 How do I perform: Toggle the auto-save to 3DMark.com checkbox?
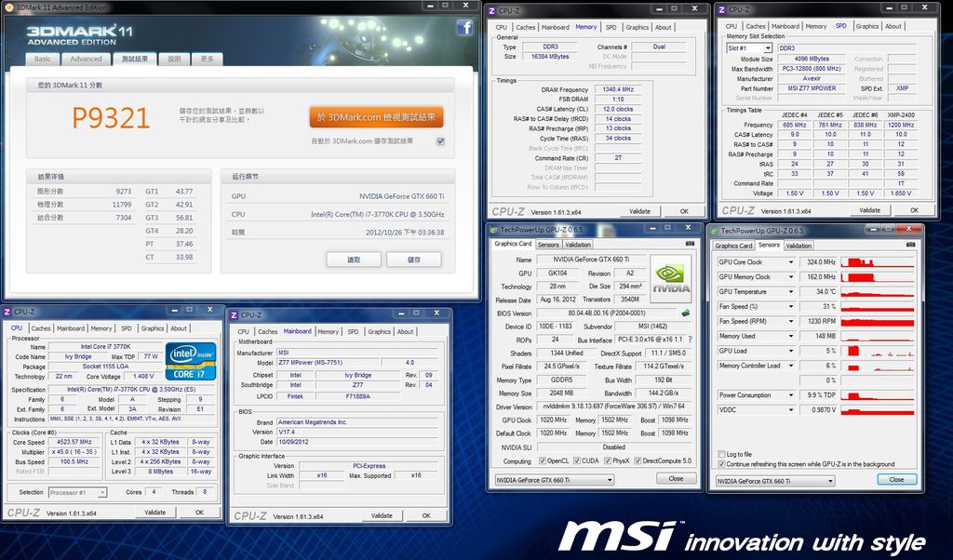pos(440,140)
